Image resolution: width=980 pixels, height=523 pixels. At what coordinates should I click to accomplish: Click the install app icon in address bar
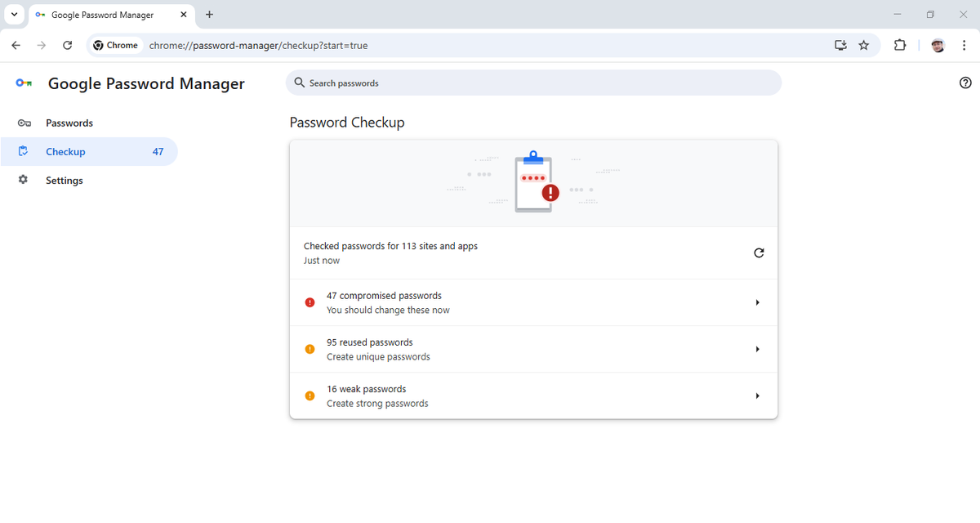840,45
